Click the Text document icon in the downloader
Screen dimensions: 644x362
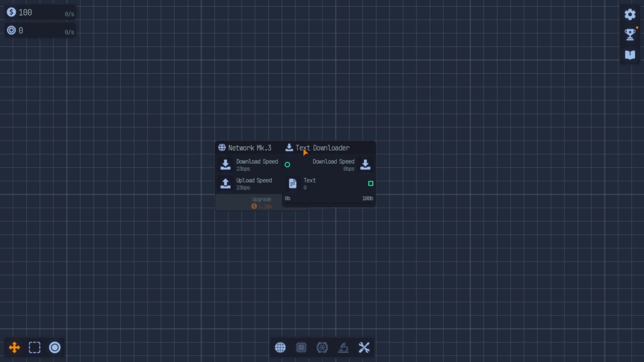[292, 183]
